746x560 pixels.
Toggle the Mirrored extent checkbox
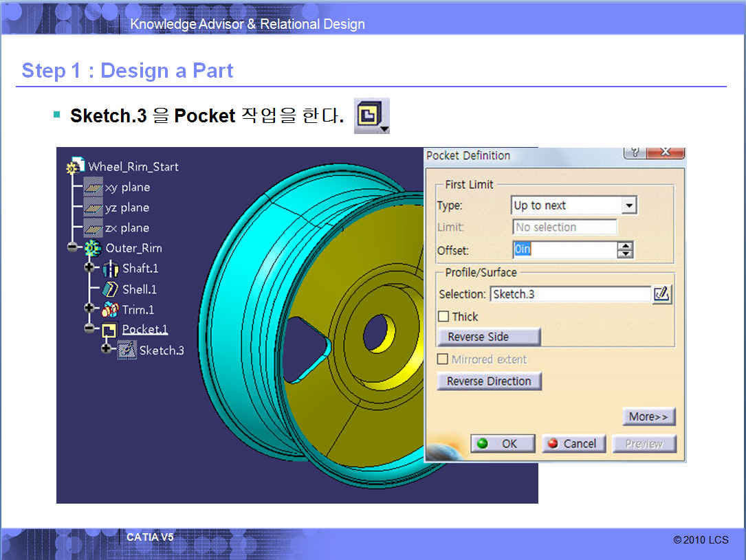[443, 359]
